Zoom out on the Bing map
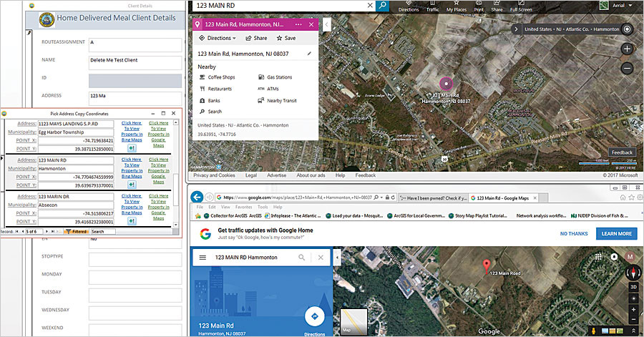Screen dimensions: 644x337 point(627,68)
